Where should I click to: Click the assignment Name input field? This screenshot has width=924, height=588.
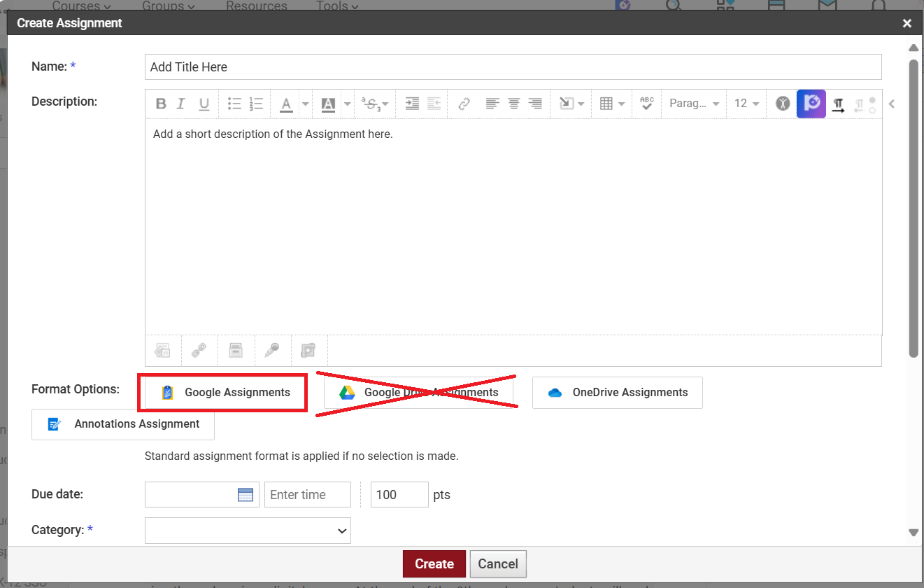(513, 67)
